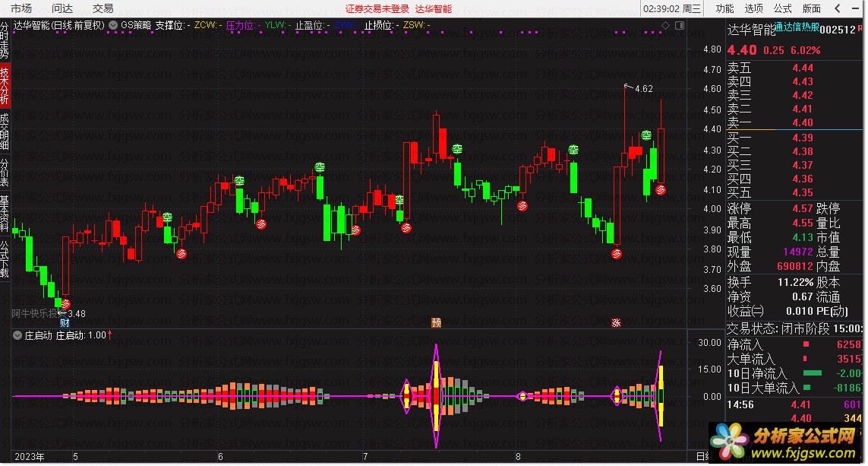Click the 空 signal beside the 4.62 high
868x466 pixels.
[x=646, y=135]
